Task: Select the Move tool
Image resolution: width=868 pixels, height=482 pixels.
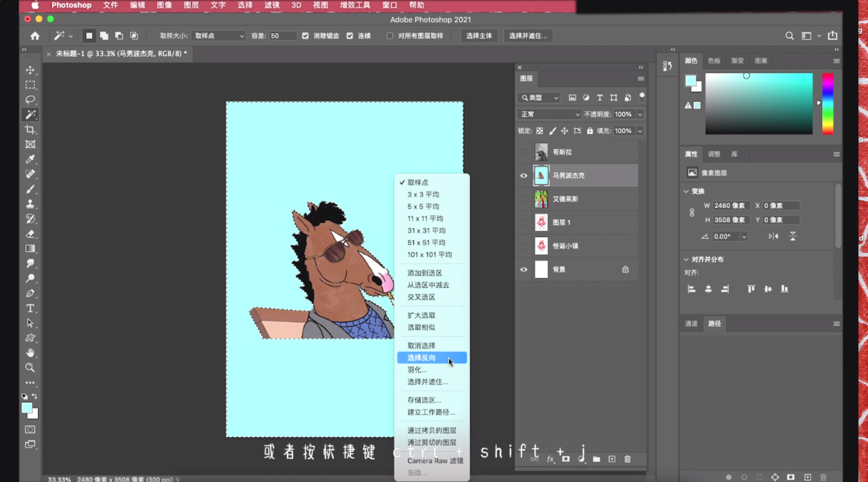Action: pos(30,70)
